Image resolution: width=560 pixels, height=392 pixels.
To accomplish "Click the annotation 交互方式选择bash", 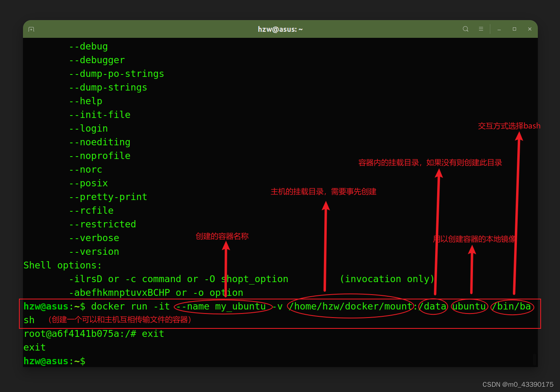I will click(509, 126).
